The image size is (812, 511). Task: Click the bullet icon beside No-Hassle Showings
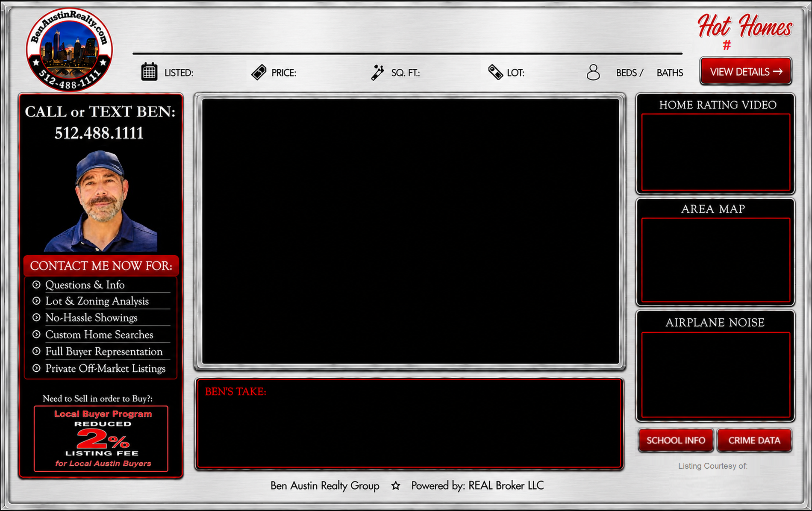click(x=36, y=317)
